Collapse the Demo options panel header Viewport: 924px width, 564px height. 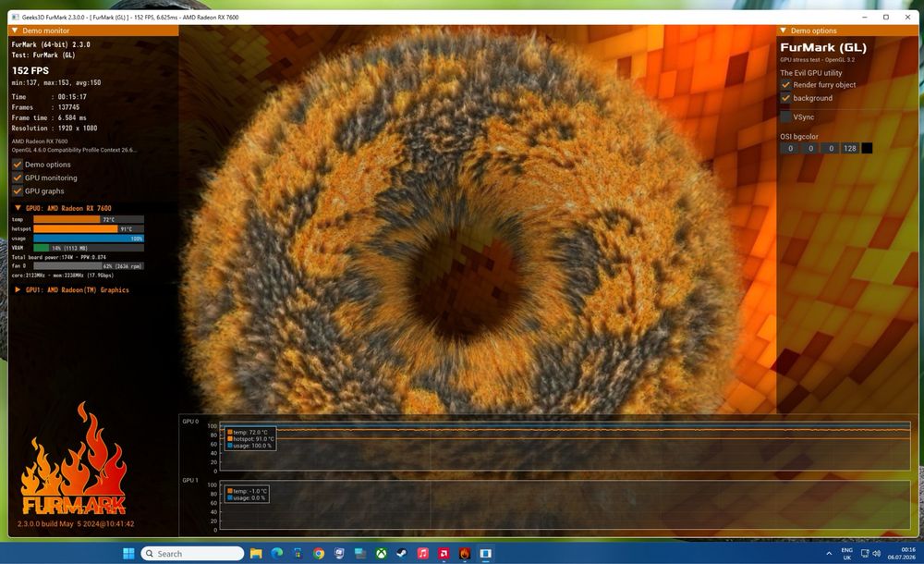pyautogui.click(x=784, y=31)
